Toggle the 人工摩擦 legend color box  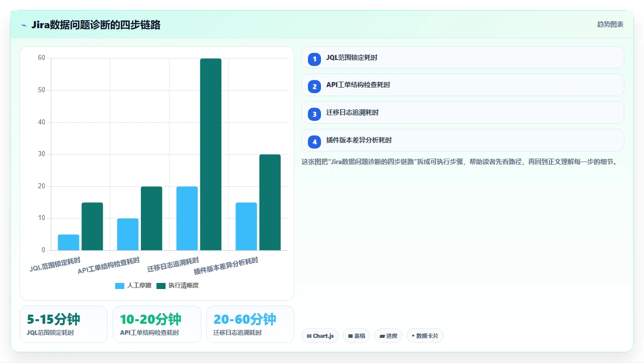click(120, 286)
